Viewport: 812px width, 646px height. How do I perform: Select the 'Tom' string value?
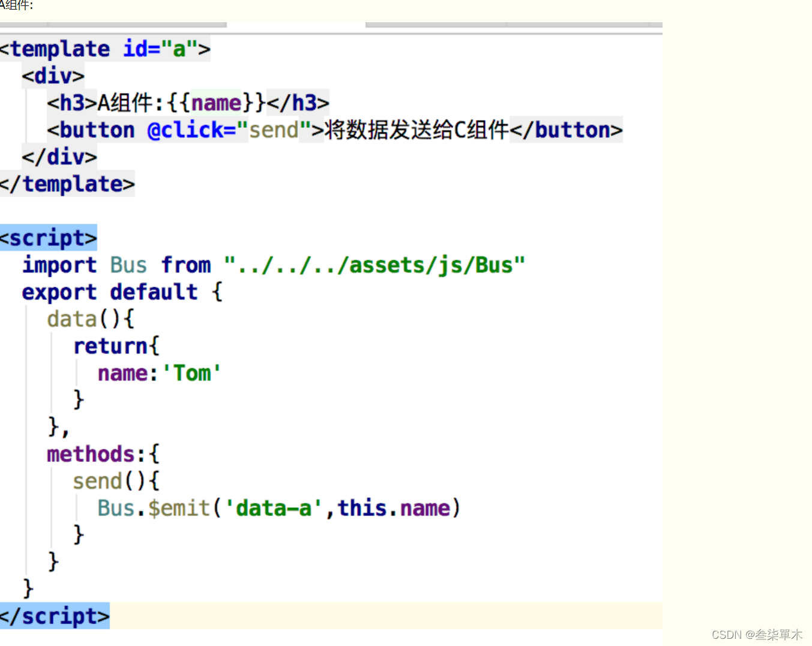[191, 373]
